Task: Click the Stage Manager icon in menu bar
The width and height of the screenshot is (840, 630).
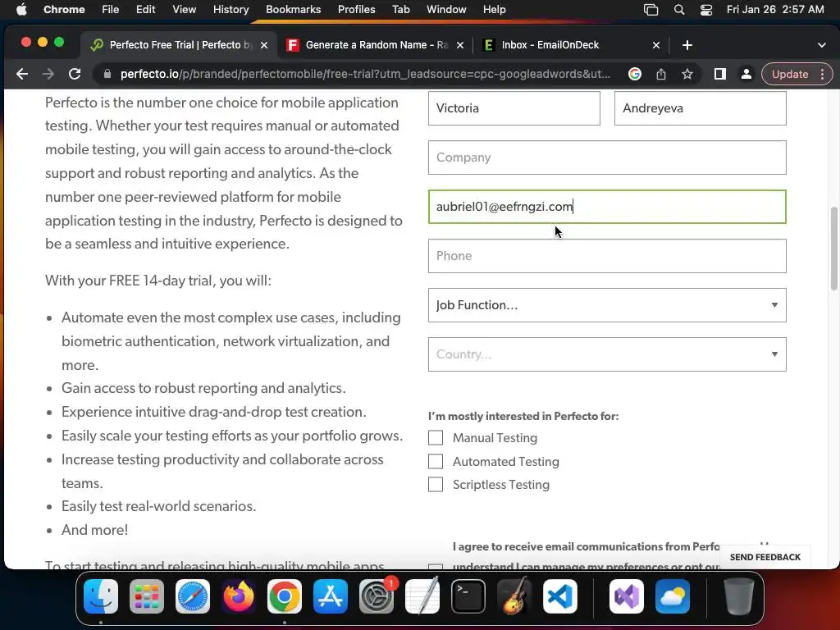Action: point(651,10)
